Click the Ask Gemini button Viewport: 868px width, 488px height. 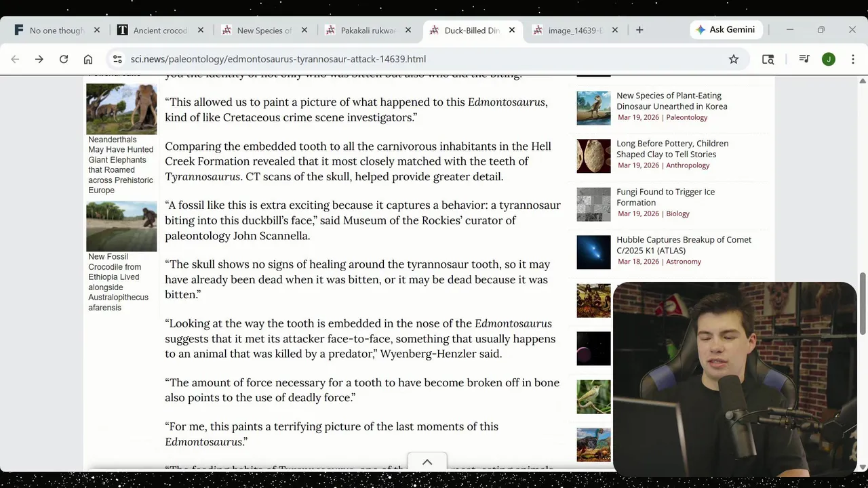[727, 30]
